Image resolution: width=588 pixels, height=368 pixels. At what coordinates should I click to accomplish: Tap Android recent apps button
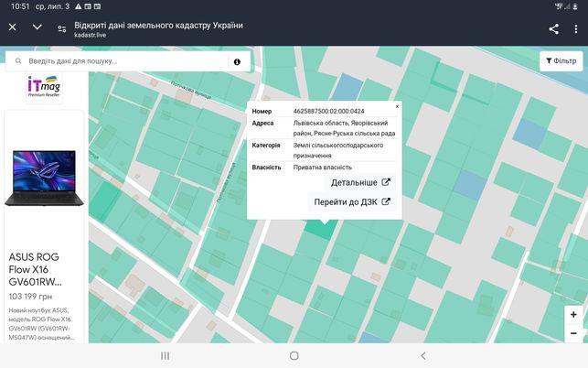pyautogui.click(x=165, y=355)
